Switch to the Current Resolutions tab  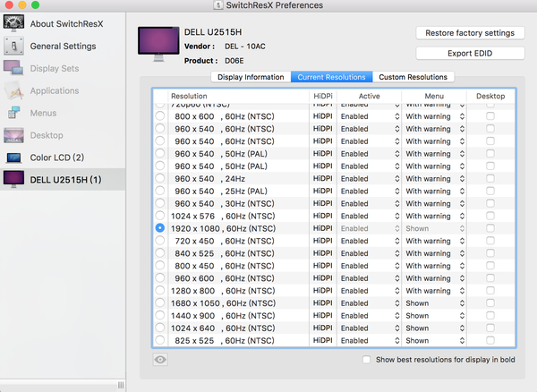click(x=331, y=77)
